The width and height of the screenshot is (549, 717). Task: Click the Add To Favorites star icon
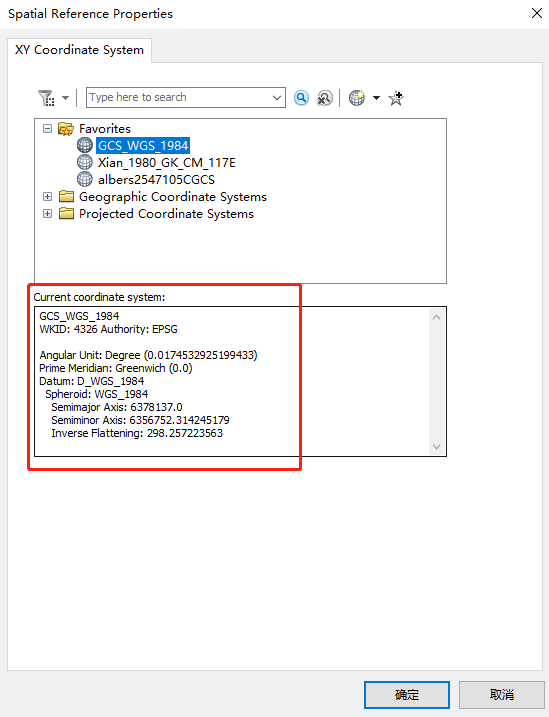click(x=396, y=98)
